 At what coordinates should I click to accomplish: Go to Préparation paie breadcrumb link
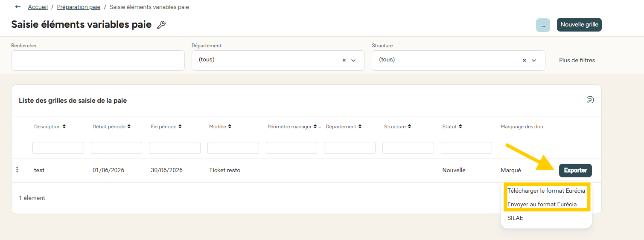click(79, 7)
